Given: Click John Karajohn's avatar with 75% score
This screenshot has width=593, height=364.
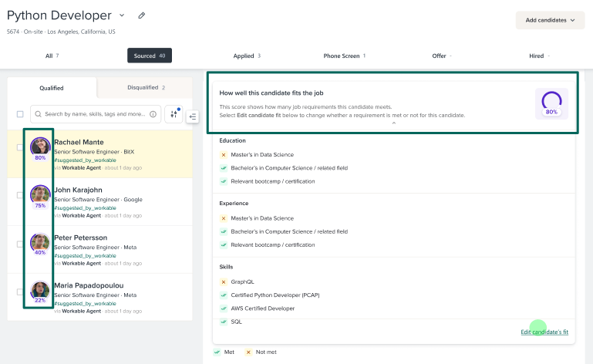Looking at the screenshot, I should (x=40, y=194).
